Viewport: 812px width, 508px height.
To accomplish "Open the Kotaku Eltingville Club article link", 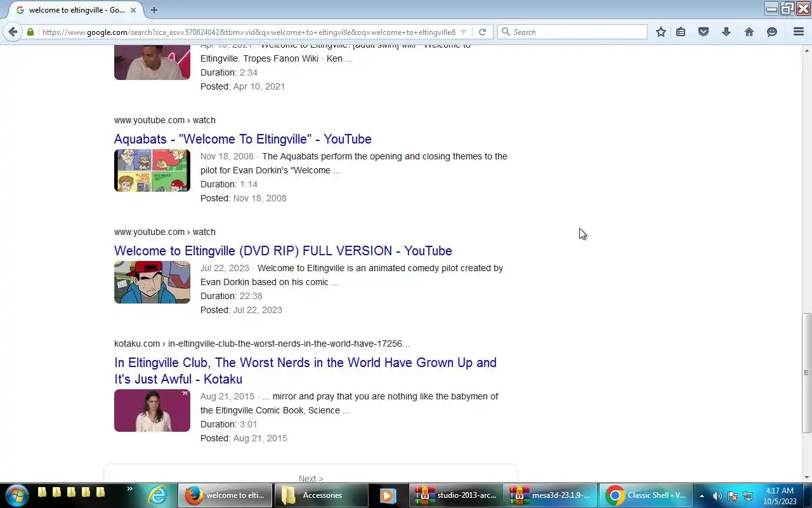I will 305,371.
